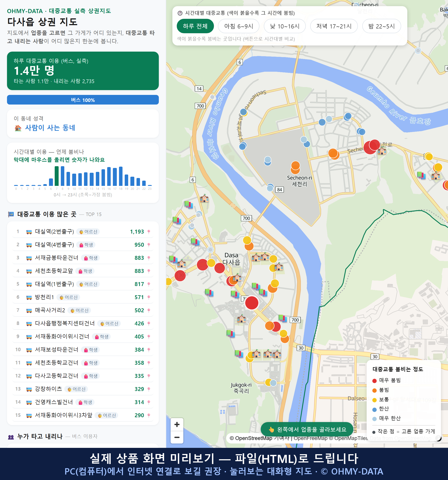
Task: Select the 서재금봉타운건너 stop name
Action: tap(56, 258)
